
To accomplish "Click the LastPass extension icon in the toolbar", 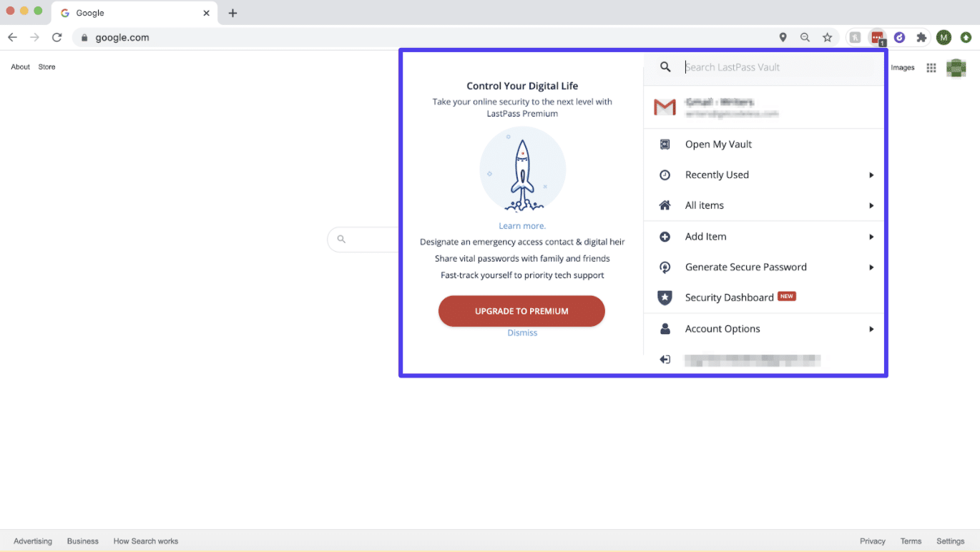I will point(877,36).
